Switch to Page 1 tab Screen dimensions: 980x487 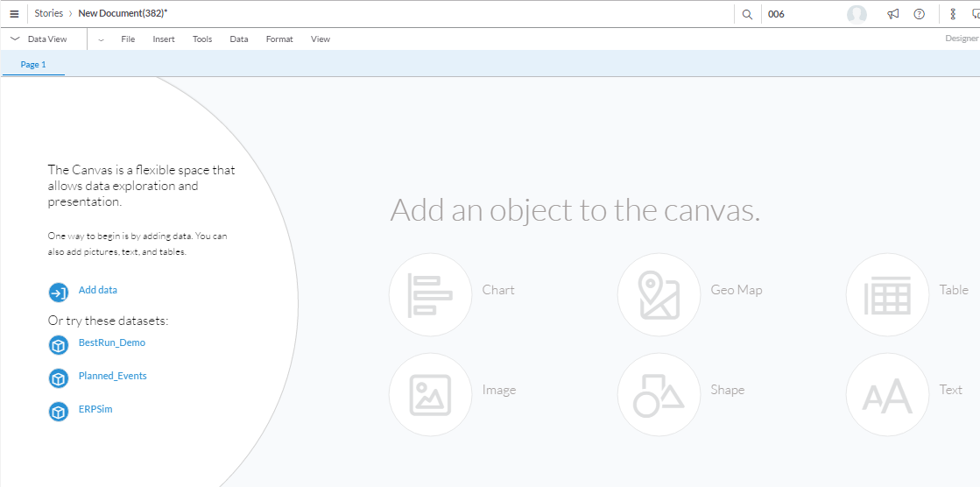click(33, 65)
